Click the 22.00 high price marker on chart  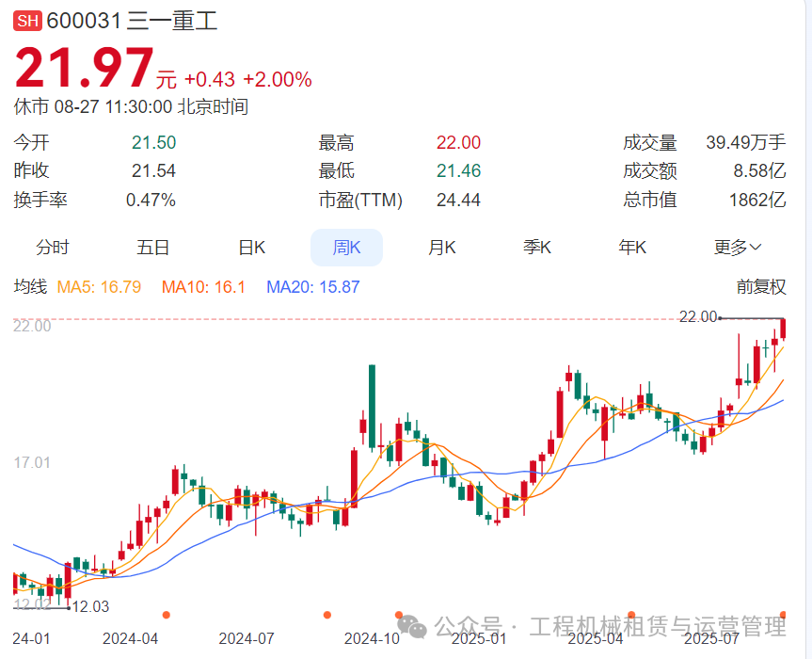click(697, 316)
